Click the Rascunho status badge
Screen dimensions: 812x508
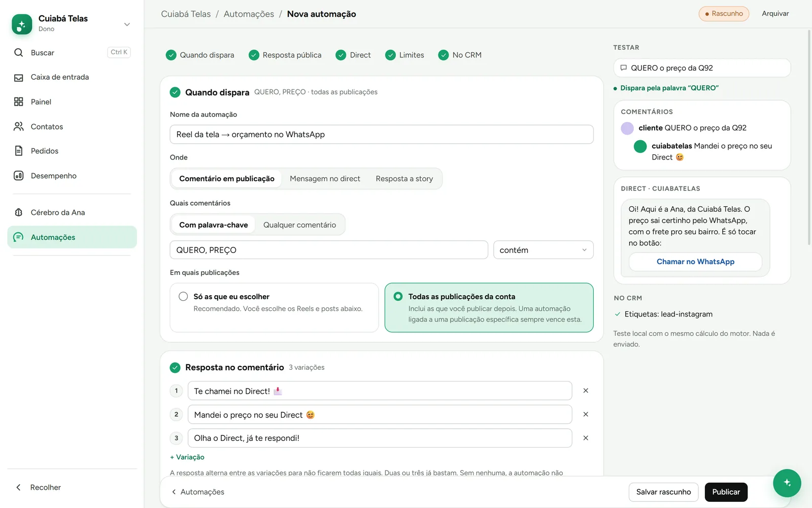pos(724,14)
